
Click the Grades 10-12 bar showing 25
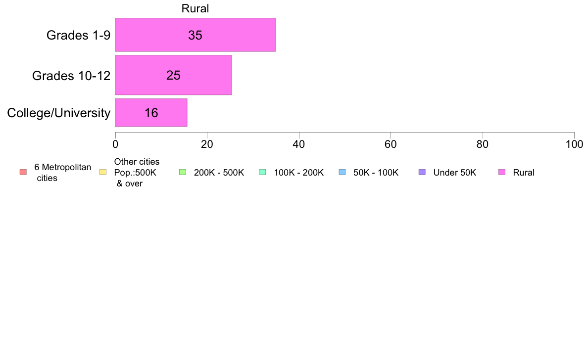pyautogui.click(x=174, y=75)
